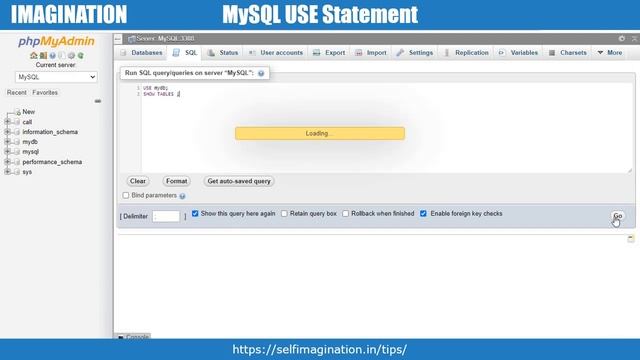Expand the information_schema database node
The width and height of the screenshot is (640, 360).
[x=7, y=132]
